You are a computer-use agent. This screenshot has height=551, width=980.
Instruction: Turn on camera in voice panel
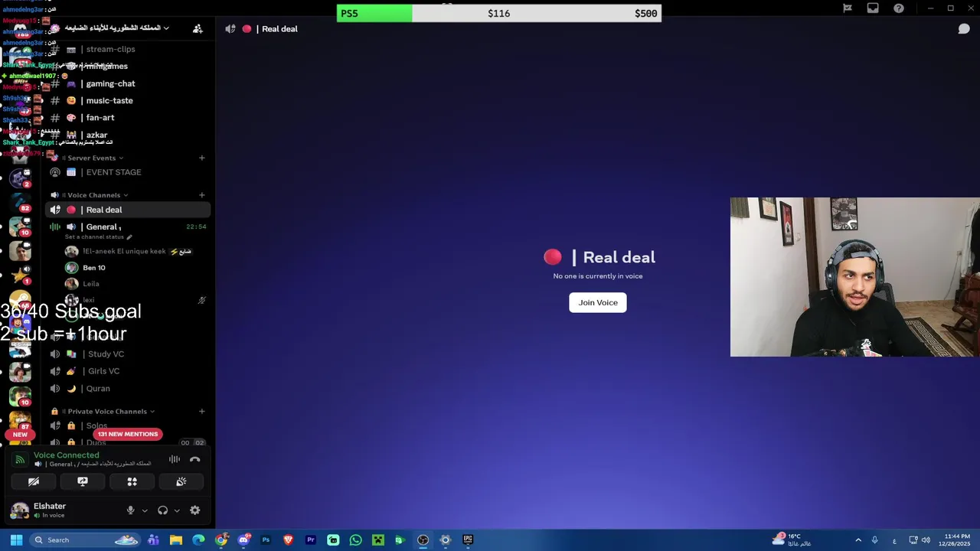(34, 481)
